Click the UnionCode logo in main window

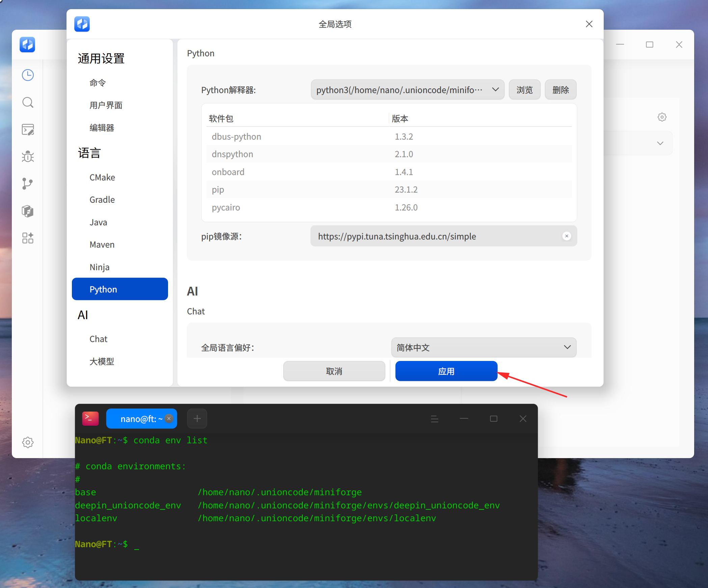[x=27, y=45]
